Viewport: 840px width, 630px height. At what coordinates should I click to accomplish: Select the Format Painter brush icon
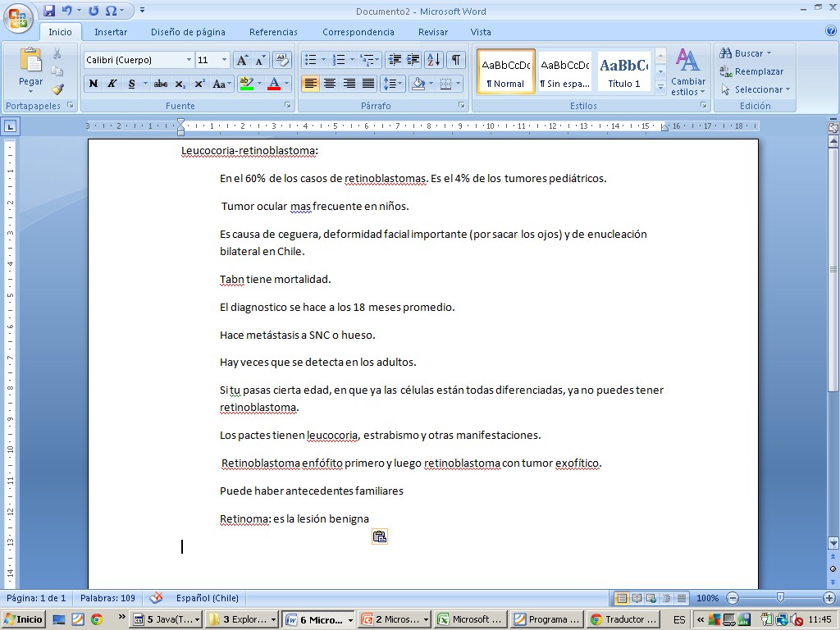57,89
